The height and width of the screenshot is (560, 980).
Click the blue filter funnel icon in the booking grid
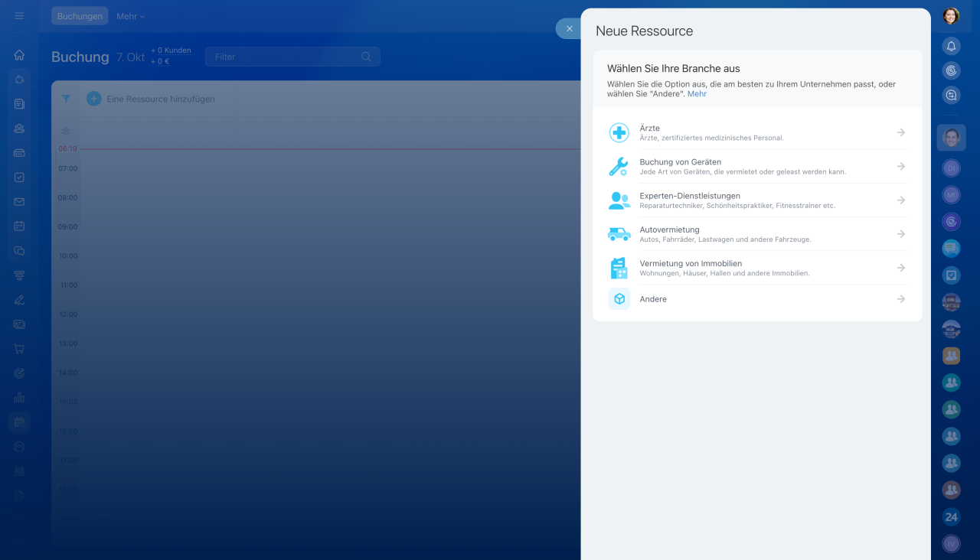[x=66, y=99]
